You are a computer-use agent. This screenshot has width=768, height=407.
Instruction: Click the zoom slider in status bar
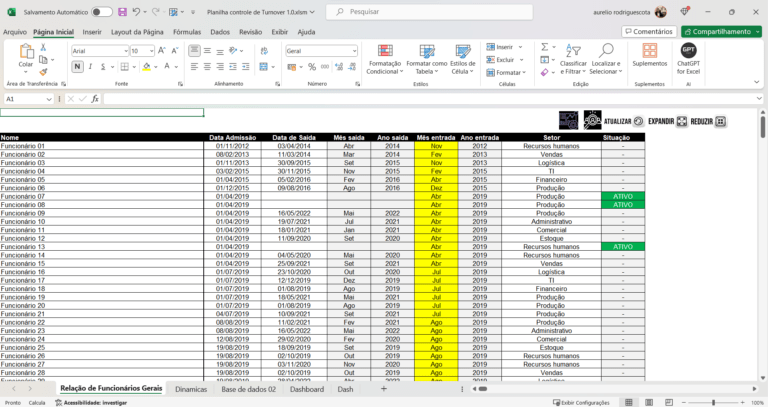(713, 403)
